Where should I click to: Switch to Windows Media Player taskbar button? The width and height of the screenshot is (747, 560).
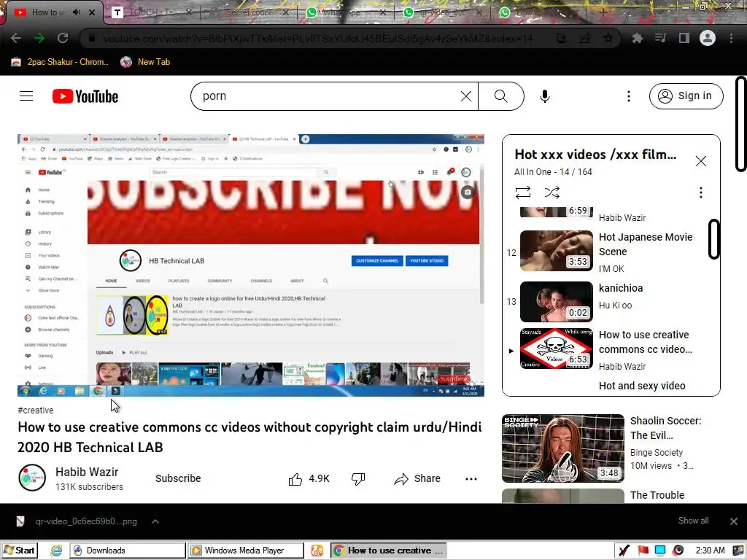pyautogui.click(x=245, y=551)
